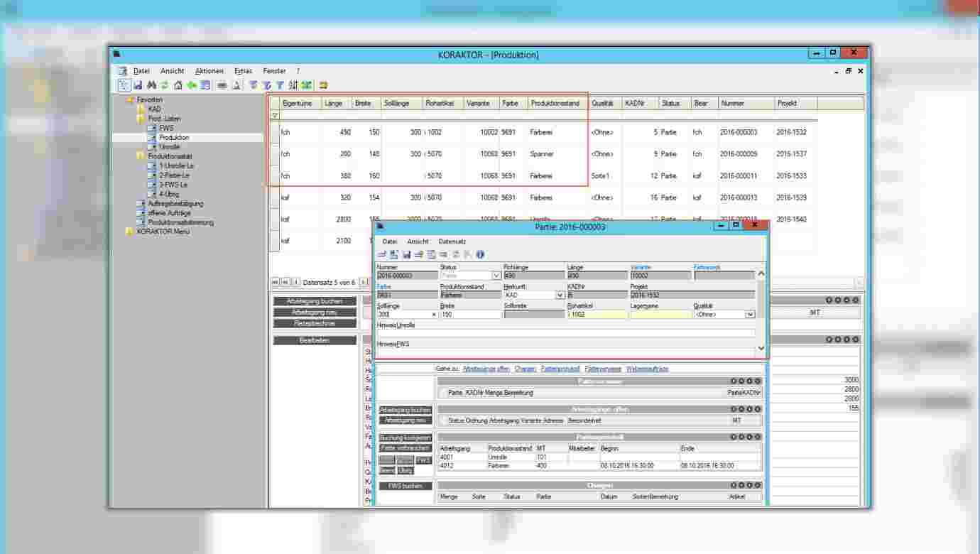Click the printer icon in main toolbar
Image resolution: width=980 pixels, height=554 pixels.
pos(222,85)
